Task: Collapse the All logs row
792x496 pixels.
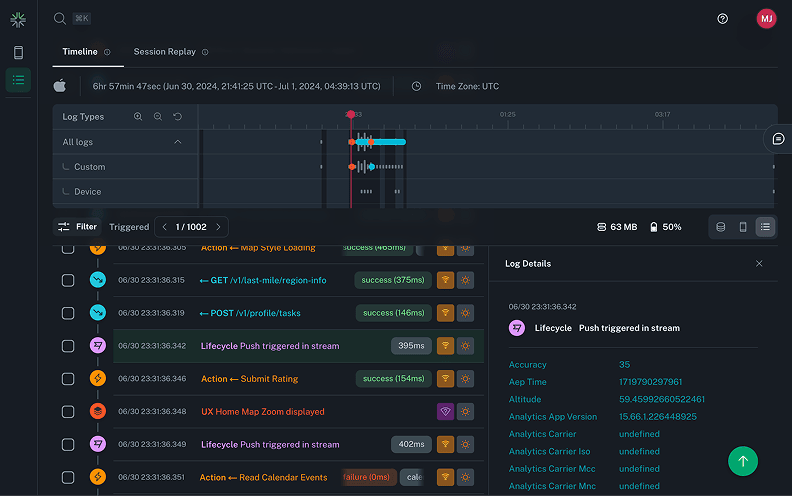Action: click(178, 142)
